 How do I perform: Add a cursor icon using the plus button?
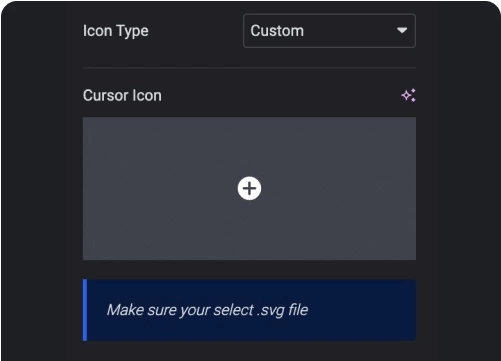[x=249, y=188]
